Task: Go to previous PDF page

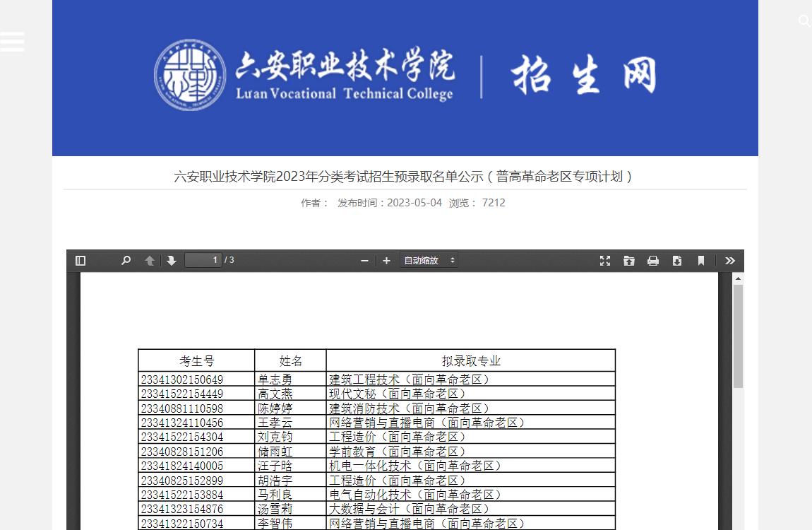Action: tap(150, 261)
